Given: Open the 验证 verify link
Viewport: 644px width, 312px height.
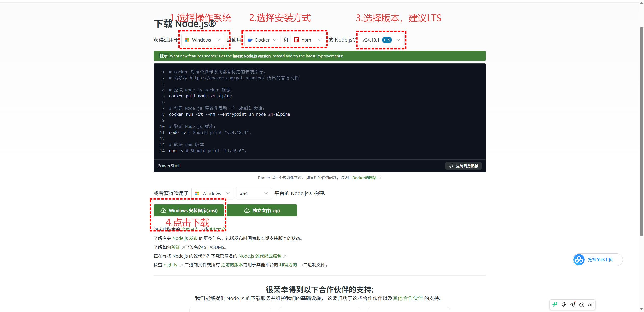Looking at the screenshot, I should tap(176, 247).
